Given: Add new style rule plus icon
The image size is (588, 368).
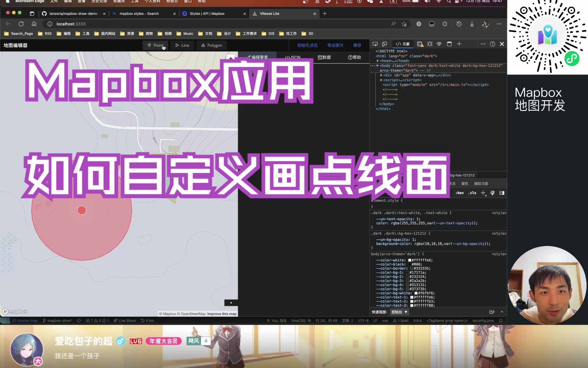Looking at the screenshot, I should pos(483,193).
